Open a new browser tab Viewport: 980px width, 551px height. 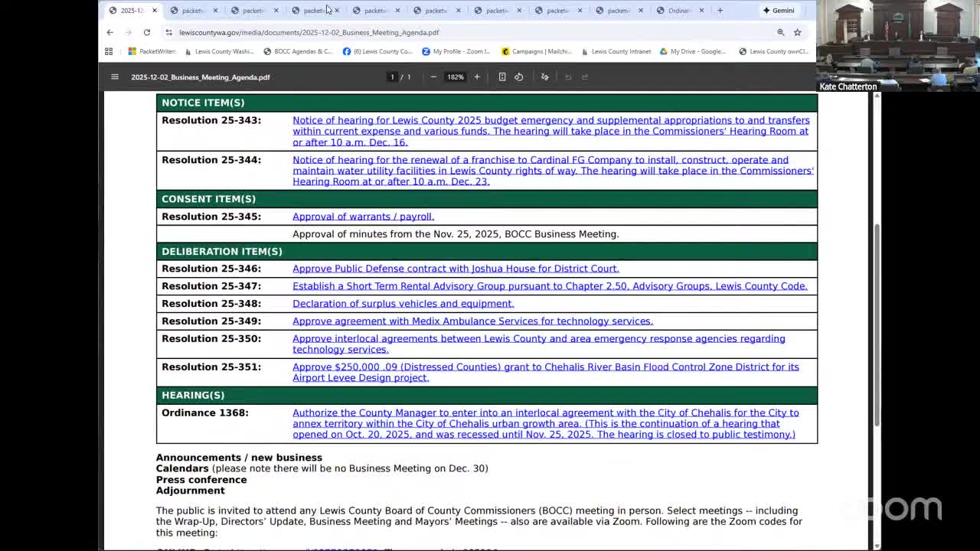(x=720, y=11)
